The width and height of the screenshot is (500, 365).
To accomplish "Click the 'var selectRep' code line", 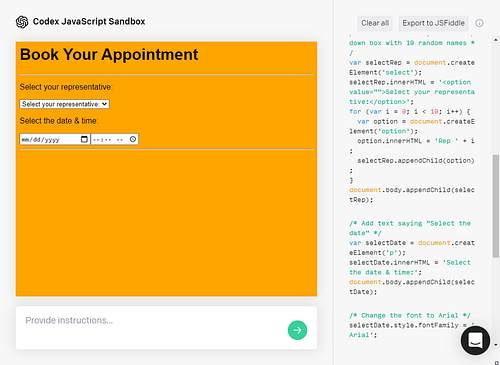I will [x=412, y=67].
